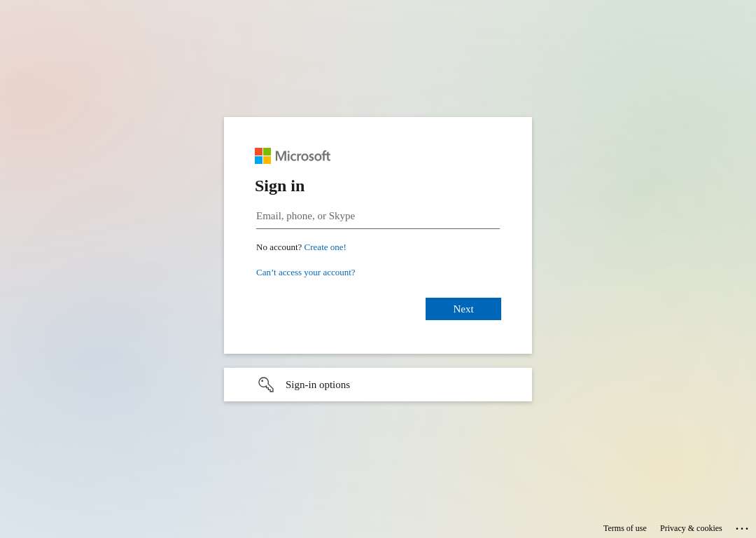Click blank area of sign-in card below Next
Viewport: 756px width, 538px height.
tap(378, 337)
